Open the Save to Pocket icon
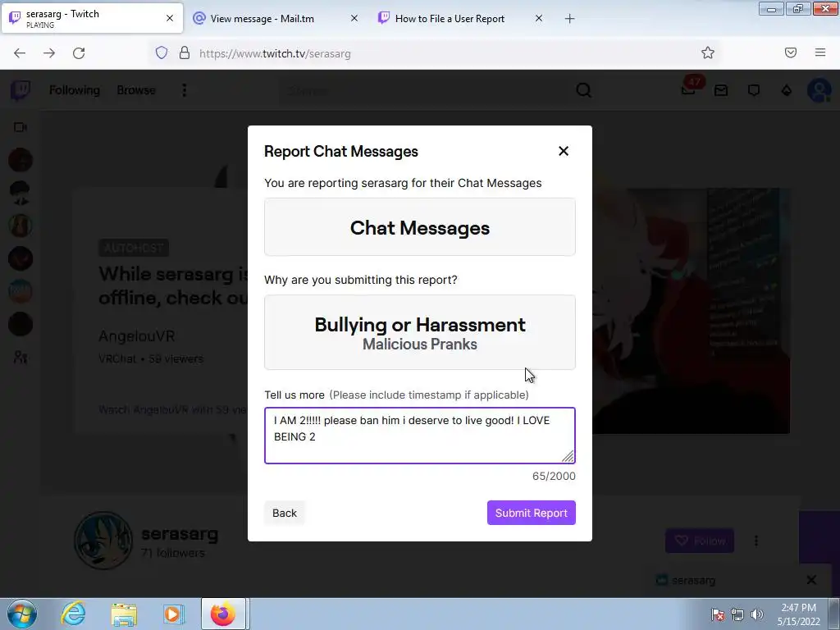Screen dimensions: 840x630 791,52
